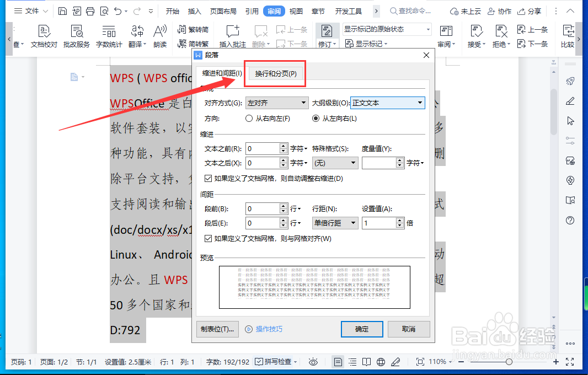588x375 pixels.
Task: Click help question icon in right sidebar
Action: point(570,220)
